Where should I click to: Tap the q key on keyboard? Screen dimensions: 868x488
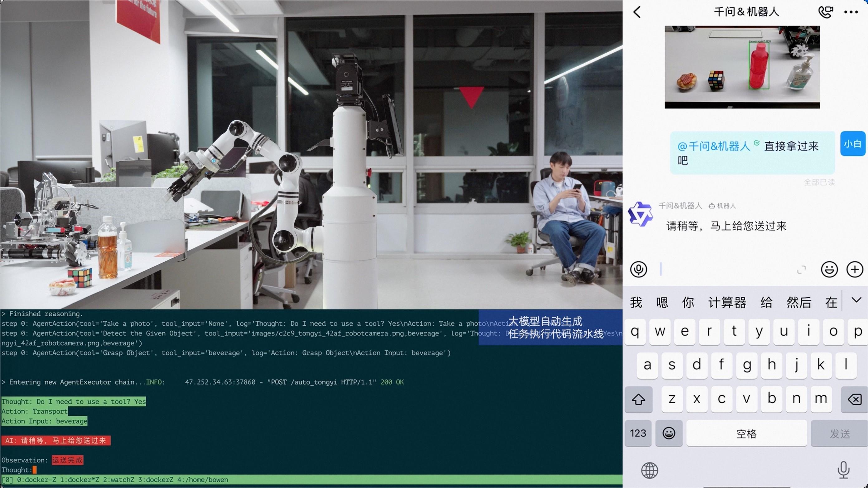635,332
